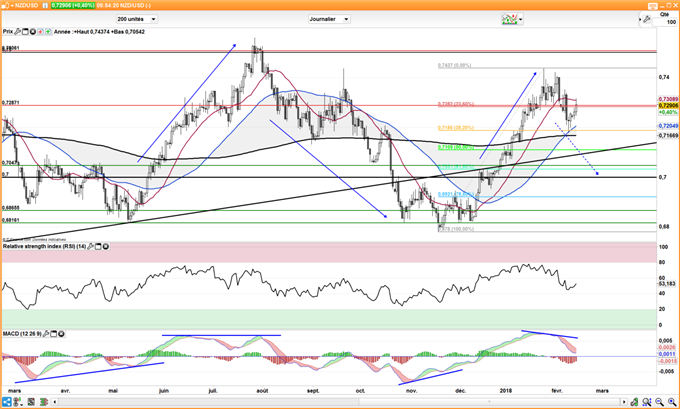Click the 0,0011 MACD axis value
The image size is (680, 409).
(x=667, y=354)
